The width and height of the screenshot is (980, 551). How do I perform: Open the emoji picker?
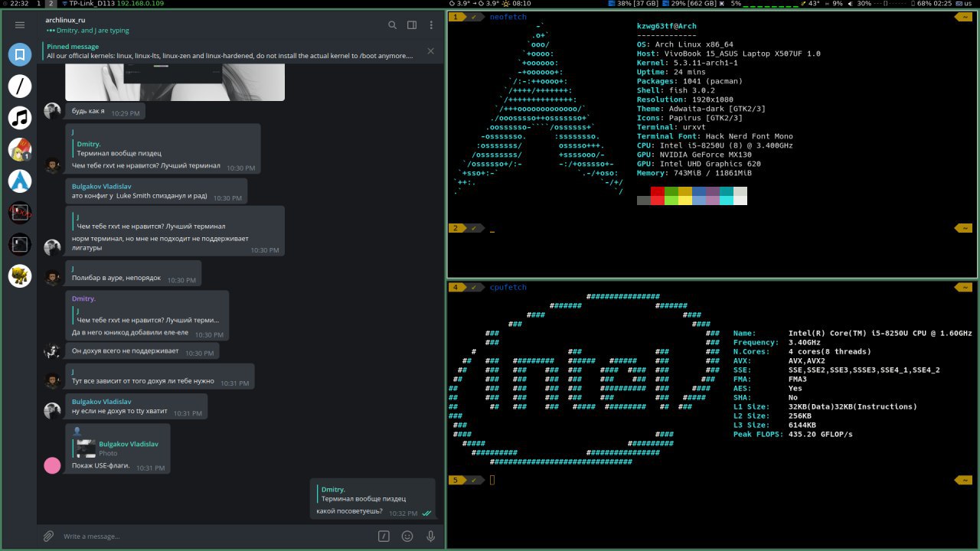tap(407, 536)
